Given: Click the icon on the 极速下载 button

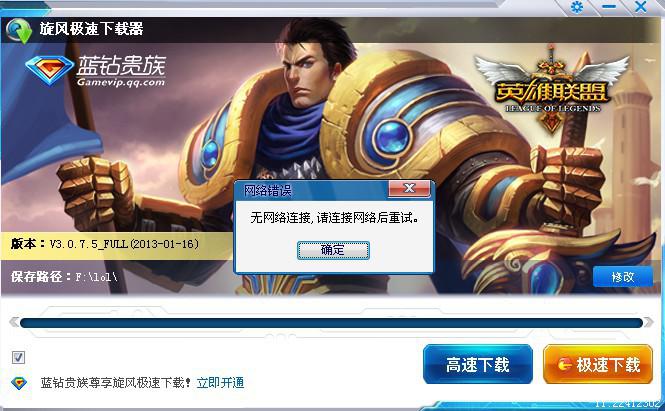Looking at the screenshot, I should point(564,364).
